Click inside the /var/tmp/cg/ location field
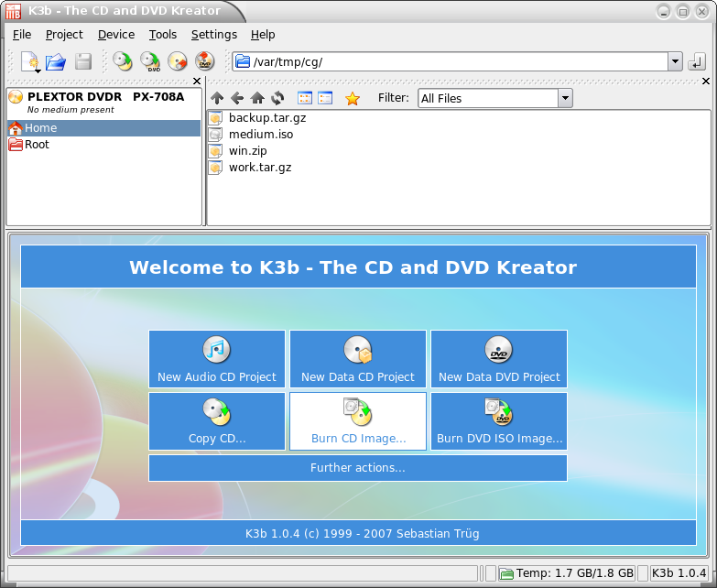This screenshot has width=717, height=588. click(x=457, y=61)
